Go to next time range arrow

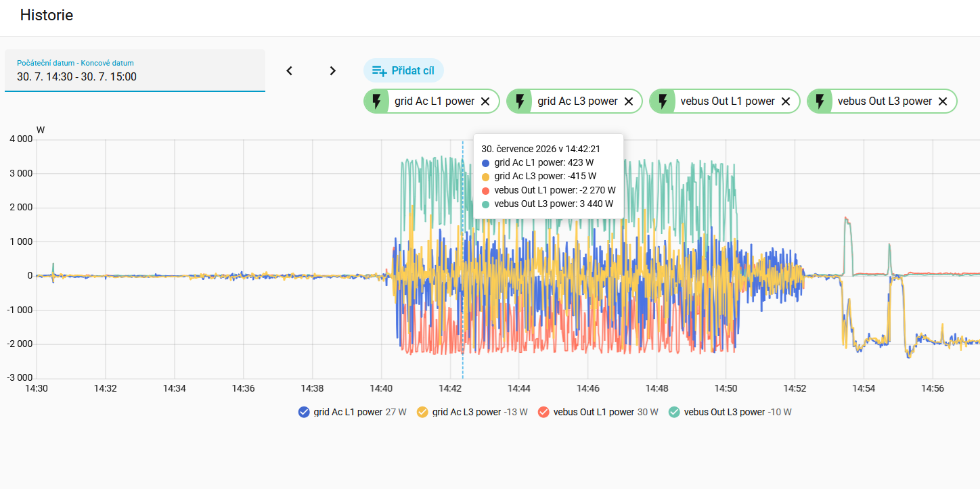point(332,70)
